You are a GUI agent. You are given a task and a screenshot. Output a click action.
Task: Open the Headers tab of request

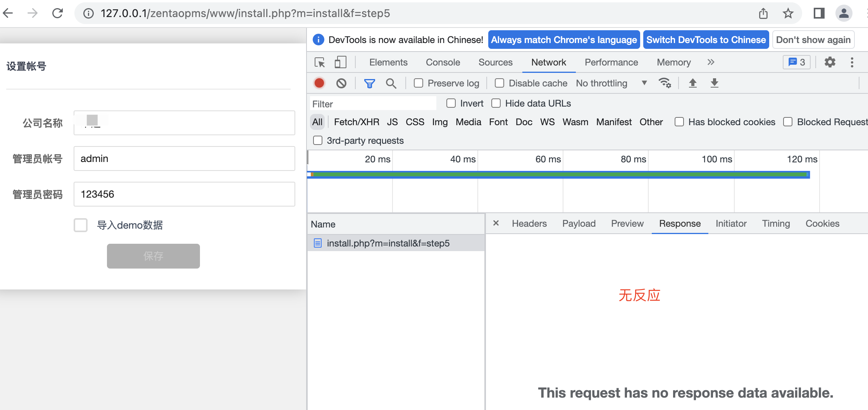tap(529, 224)
